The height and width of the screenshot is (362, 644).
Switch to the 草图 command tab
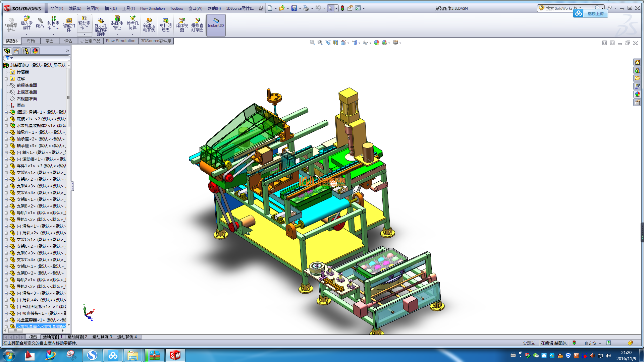(x=49, y=41)
